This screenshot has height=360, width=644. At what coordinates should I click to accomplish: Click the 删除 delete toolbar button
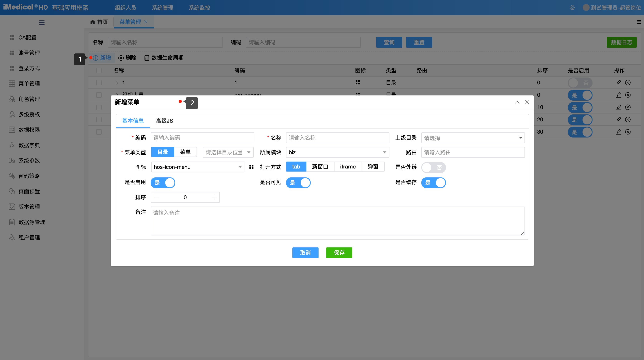127,58
